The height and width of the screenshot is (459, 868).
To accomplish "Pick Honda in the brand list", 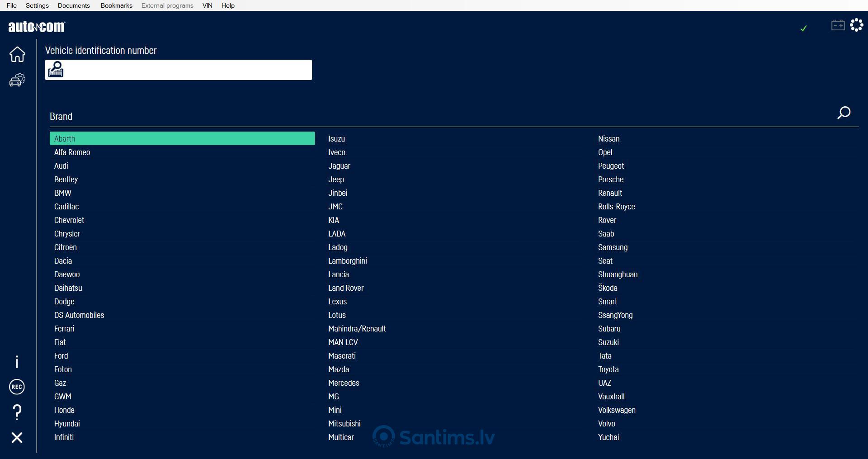I will (64, 410).
